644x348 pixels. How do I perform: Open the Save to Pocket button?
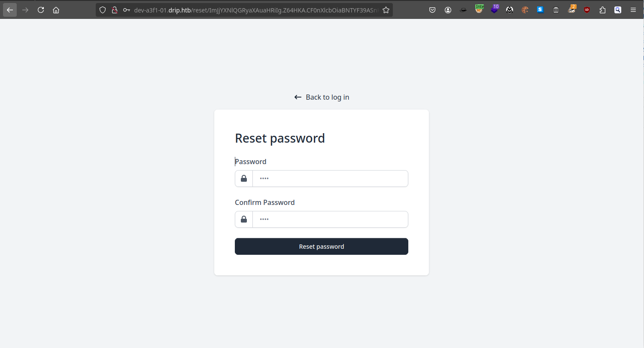point(433,10)
